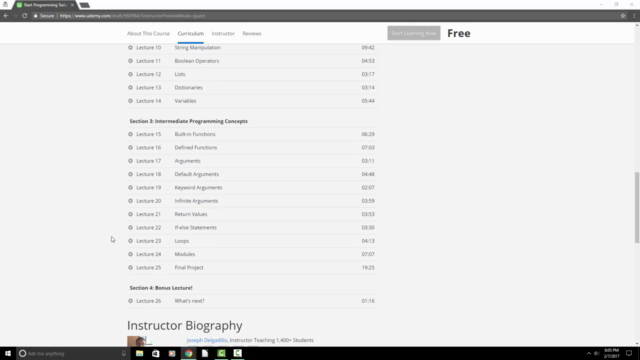Click the Loops lecture title
640x360 pixels.
click(182, 241)
